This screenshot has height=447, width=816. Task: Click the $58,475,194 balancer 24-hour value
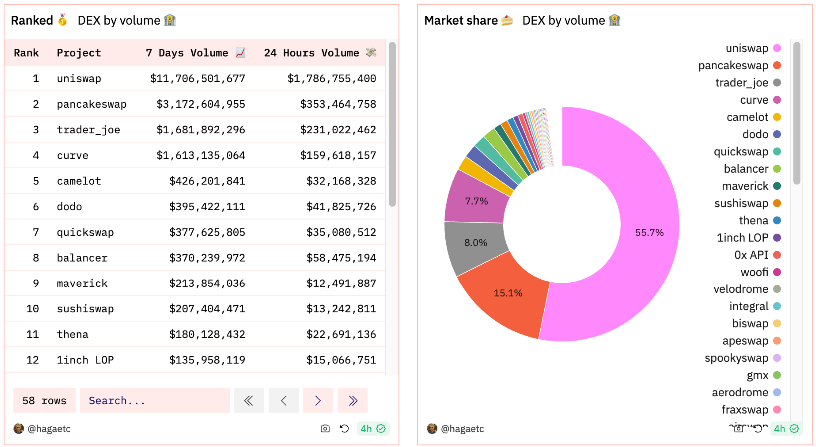click(x=341, y=258)
